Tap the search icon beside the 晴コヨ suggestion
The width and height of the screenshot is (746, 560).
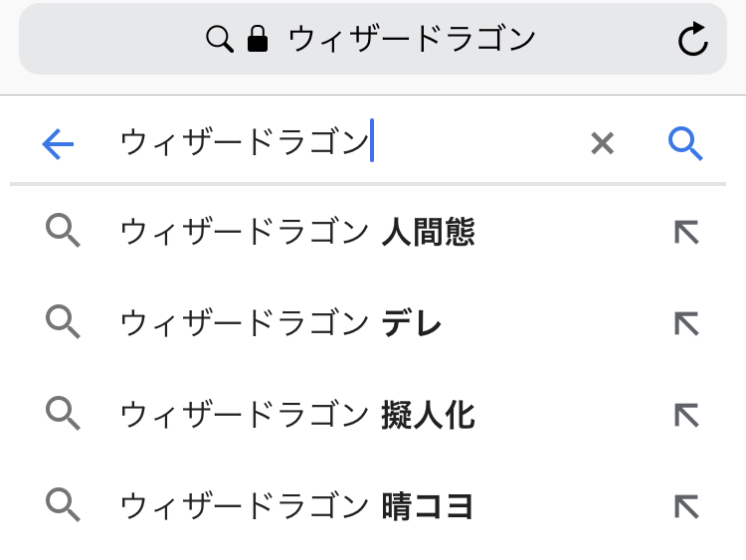tap(63, 506)
